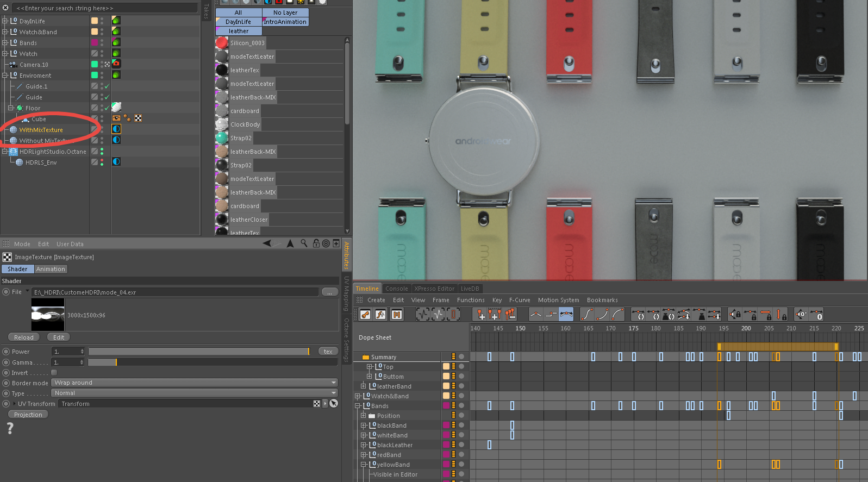This screenshot has width=868, height=482.
Task: Click the Floor material tag sphere
Action: [x=116, y=107]
